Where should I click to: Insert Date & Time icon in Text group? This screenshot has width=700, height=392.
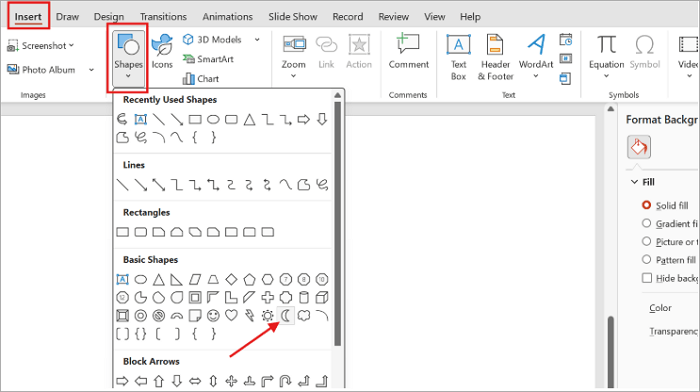tap(566, 40)
